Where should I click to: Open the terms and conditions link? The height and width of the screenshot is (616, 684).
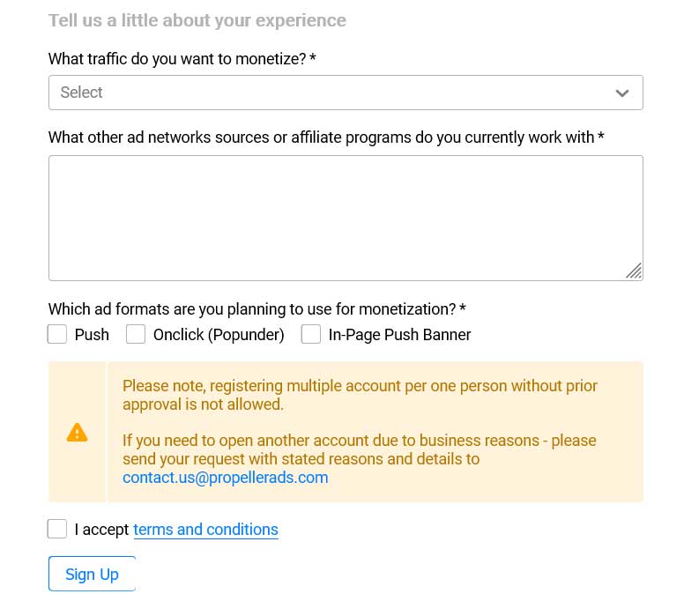(x=205, y=529)
